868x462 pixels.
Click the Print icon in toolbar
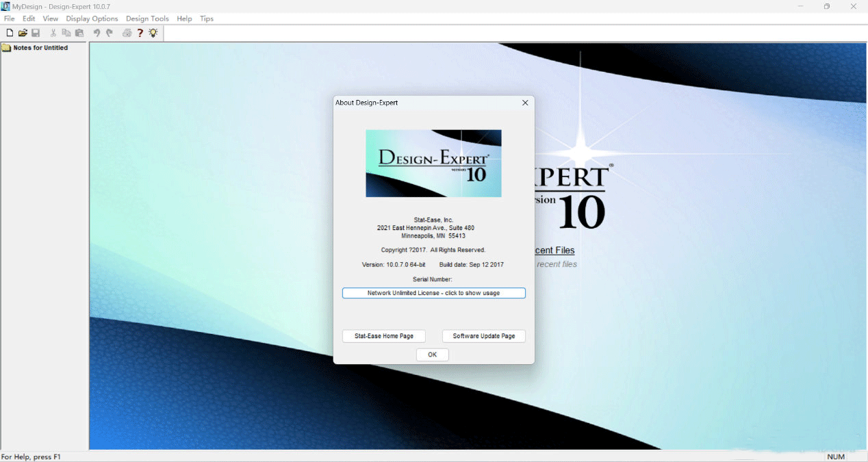127,33
